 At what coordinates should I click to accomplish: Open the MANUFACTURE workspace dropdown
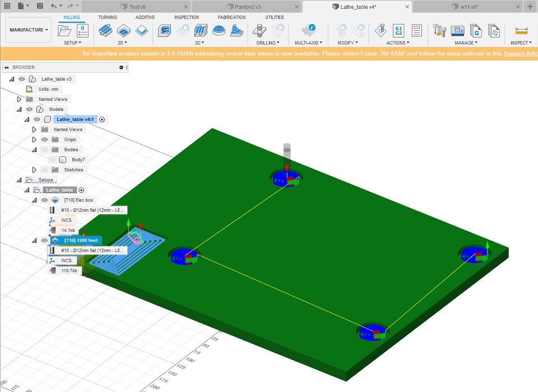pos(29,30)
